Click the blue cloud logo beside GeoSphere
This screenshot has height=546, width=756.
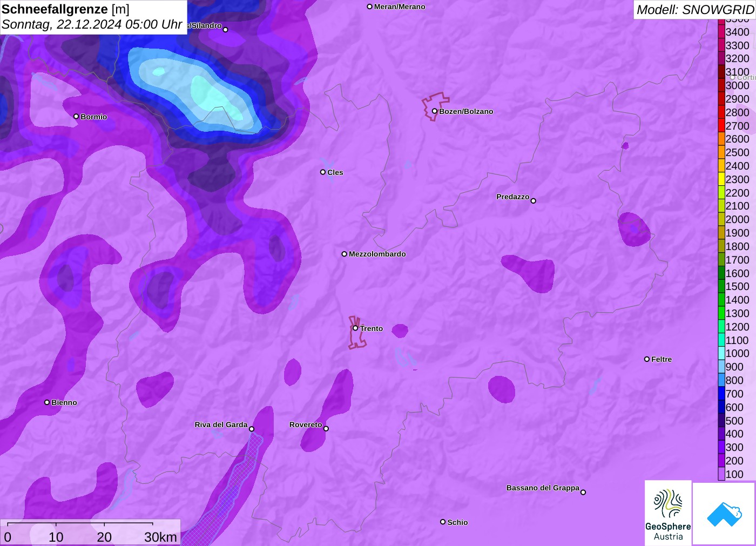(x=724, y=514)
